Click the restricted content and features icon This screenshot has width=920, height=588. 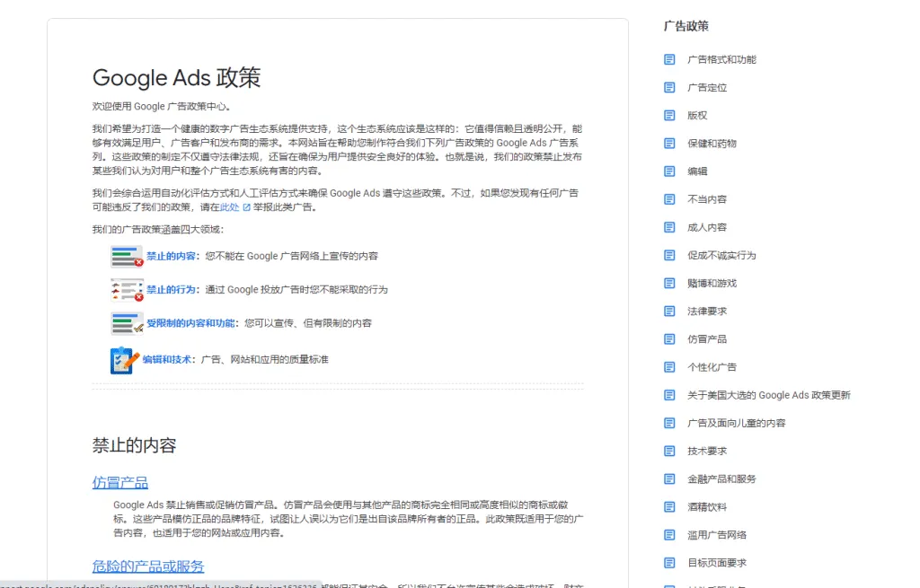click(127, 323)
